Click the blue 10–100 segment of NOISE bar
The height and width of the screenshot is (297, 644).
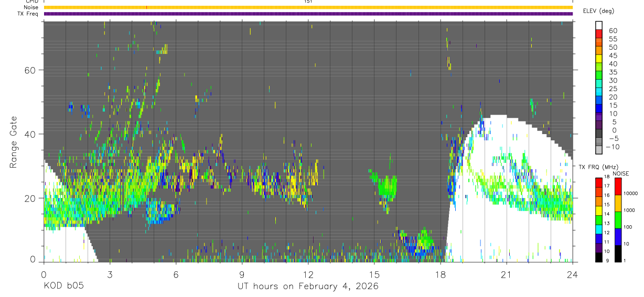[618, 237]
